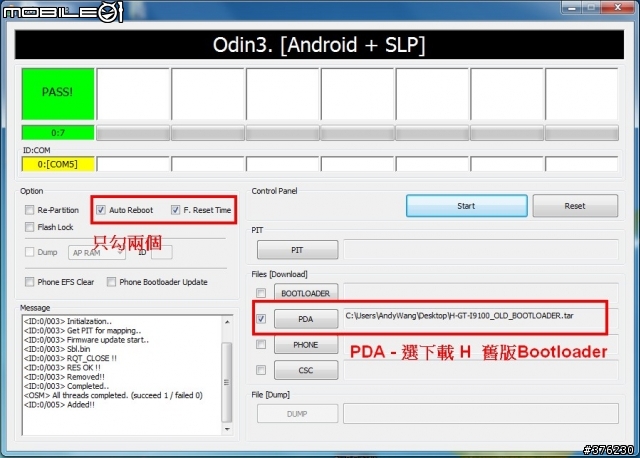Click the message log scrollbar thumb
The image size is (640, 458).
coord(227,382)
